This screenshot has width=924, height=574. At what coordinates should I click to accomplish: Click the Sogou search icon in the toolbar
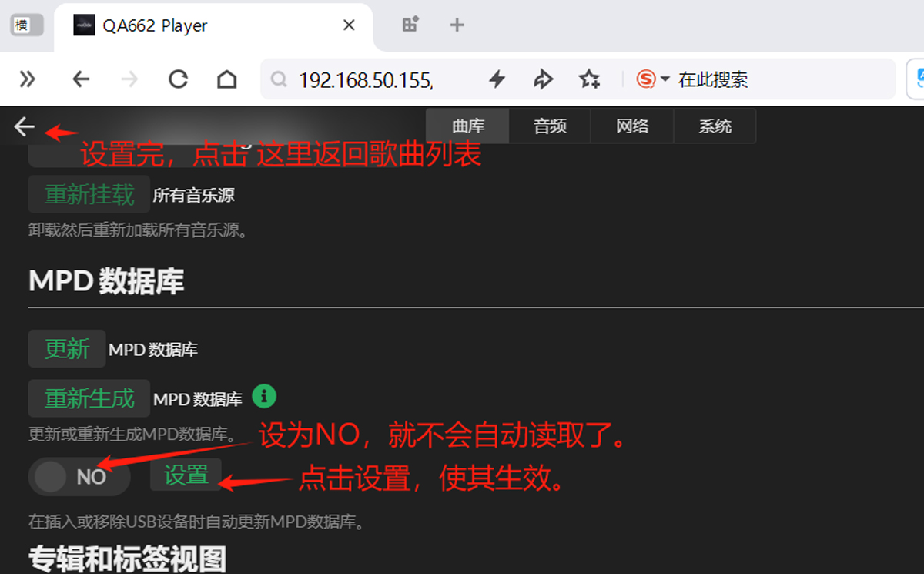645,79
